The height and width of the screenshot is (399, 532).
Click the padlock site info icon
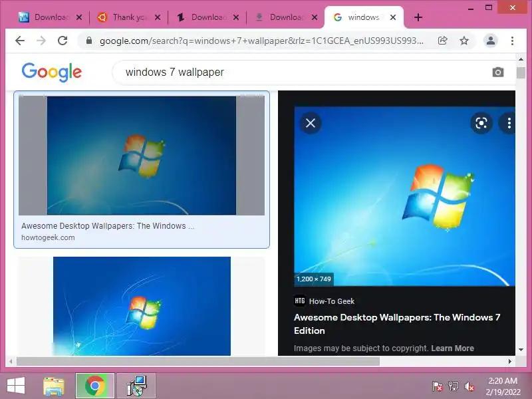pos(89,41)
